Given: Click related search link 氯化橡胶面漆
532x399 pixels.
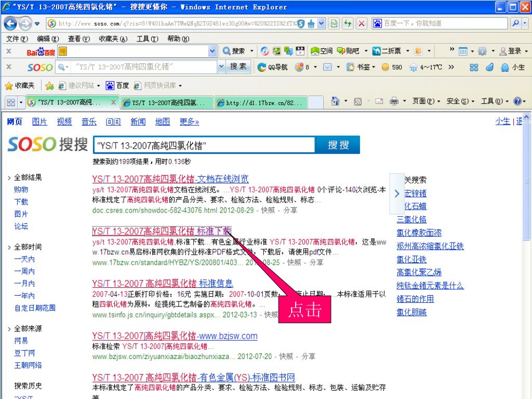Looking at the screenshot, I should click(419, 233).
